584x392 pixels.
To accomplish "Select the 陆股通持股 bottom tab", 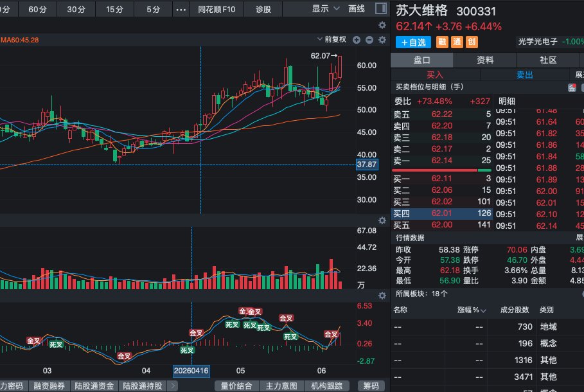I will coord(143,386).
